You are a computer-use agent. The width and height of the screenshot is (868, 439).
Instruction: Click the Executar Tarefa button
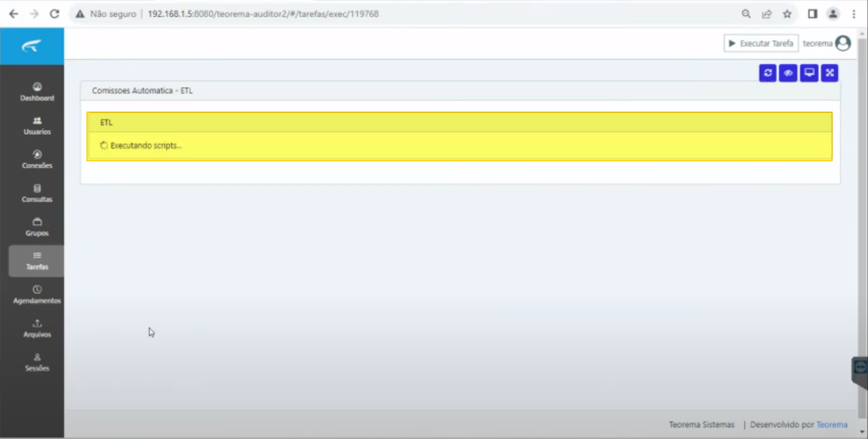point(761,44)
